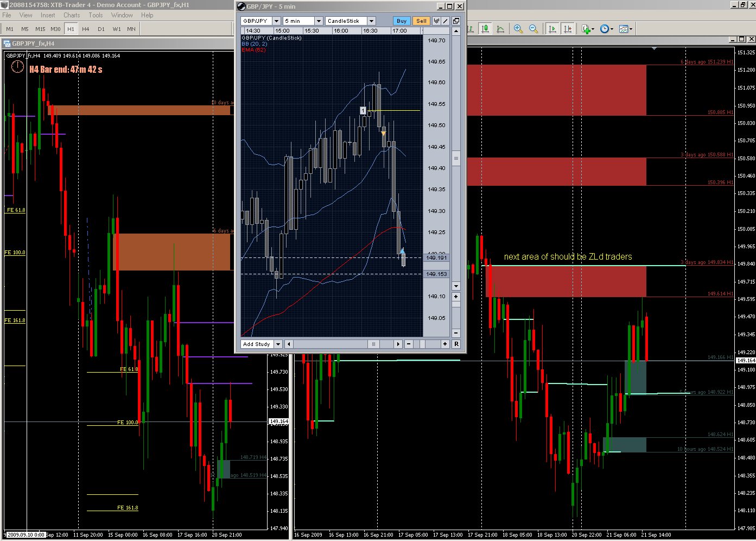
Task: Expand the GBP/JPY symbol dropdown
Action: pyautogui.click(x=276, y=21)
